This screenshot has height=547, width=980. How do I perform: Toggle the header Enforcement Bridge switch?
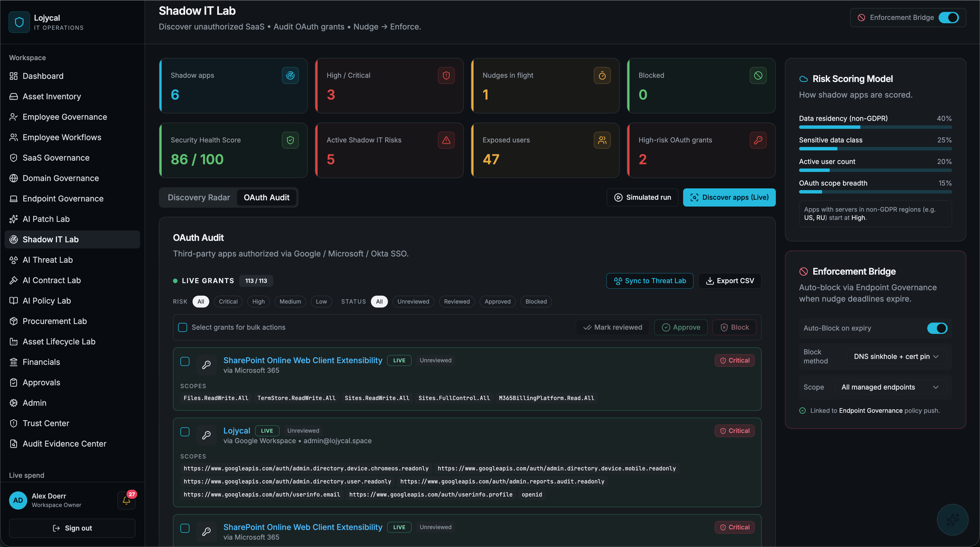(x=949, y=18)
